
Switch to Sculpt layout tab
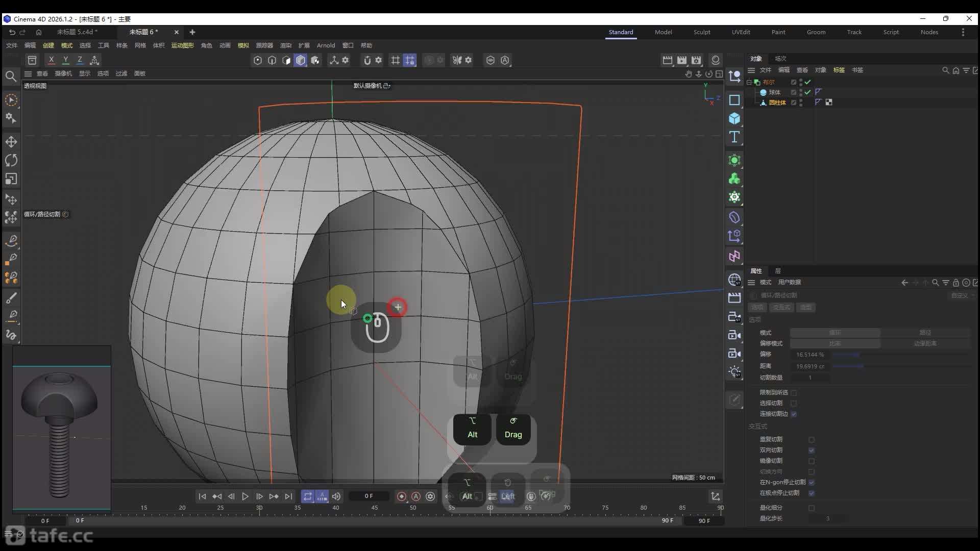[x=702, y=32]
